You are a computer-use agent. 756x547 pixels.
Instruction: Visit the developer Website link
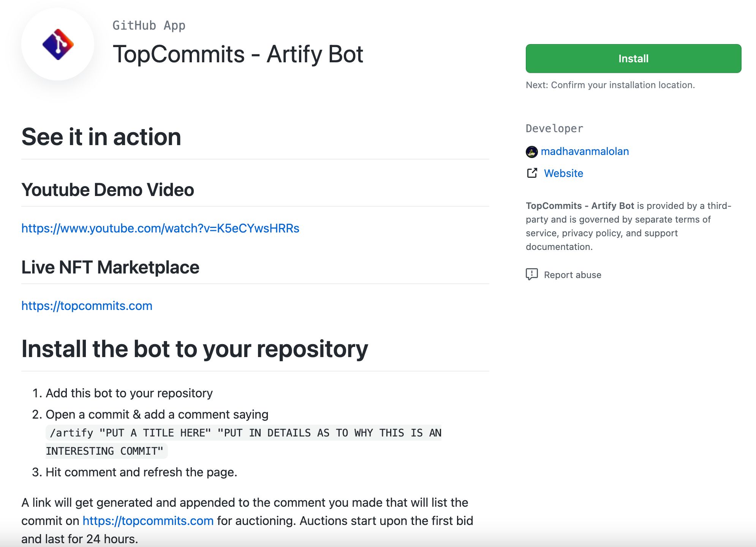(563, 173)
